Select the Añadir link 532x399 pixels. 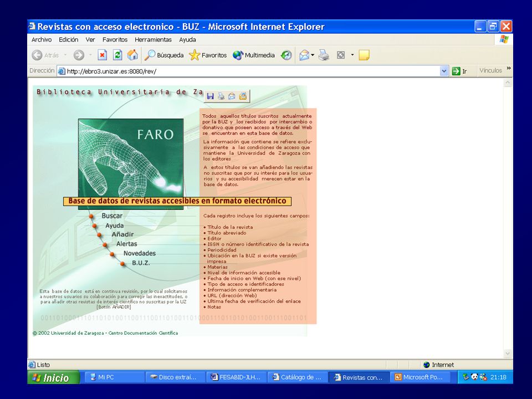tap(122, 234)
